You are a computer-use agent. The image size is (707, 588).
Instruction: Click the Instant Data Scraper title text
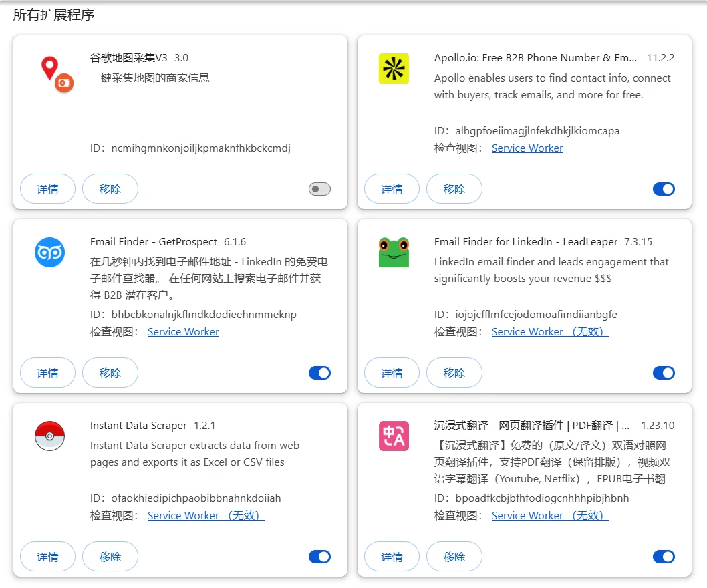(x=138, y=425)
